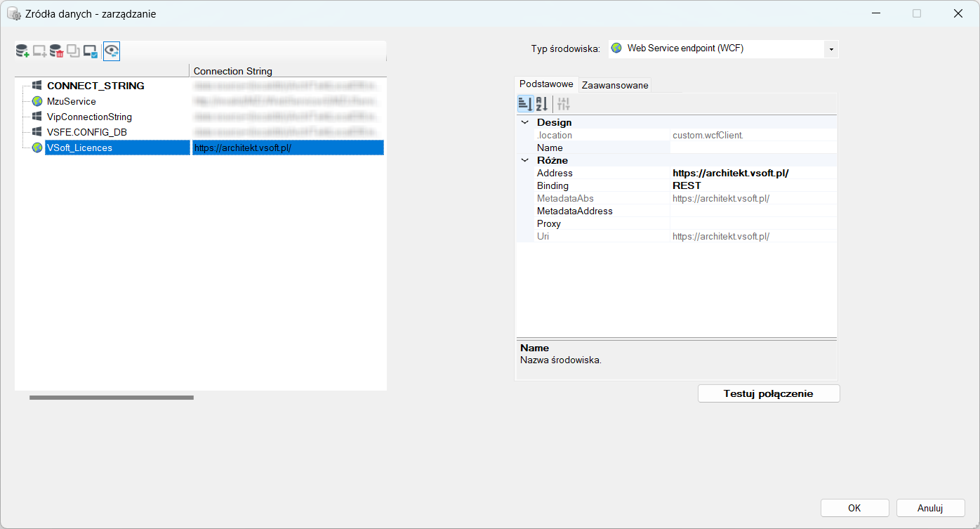Click the MetadataAddress value field
Viewport: 980px width, 529px height.
(x=753, y=211)
